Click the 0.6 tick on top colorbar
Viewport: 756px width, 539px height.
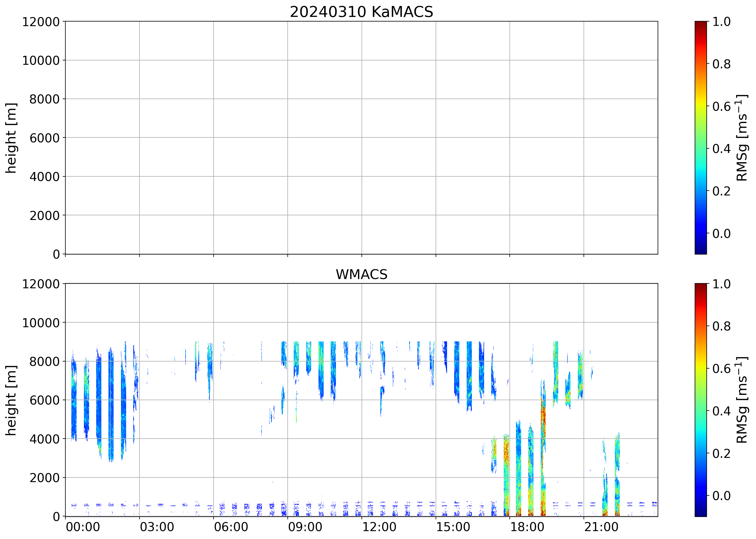click(721, 106)
